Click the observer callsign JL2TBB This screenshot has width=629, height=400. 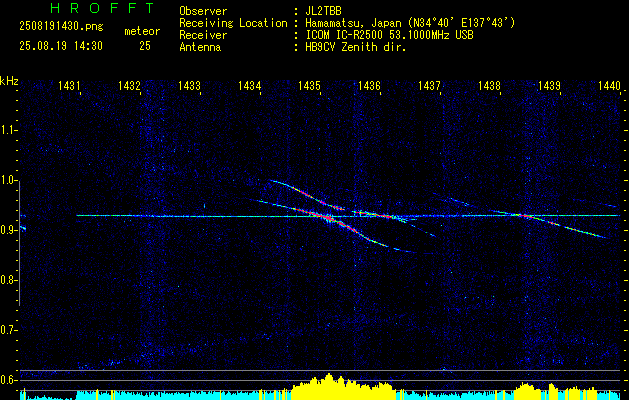click(323, 11)
